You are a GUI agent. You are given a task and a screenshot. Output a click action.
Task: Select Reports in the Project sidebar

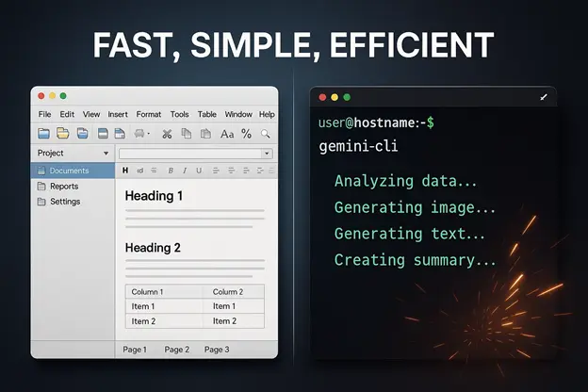73,186
